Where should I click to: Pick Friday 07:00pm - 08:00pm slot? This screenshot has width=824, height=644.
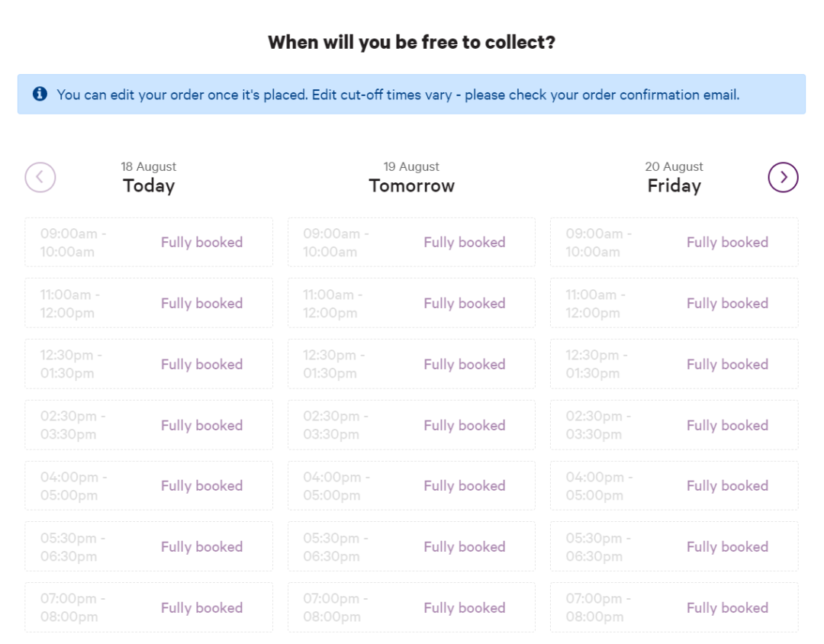[674, 607]
